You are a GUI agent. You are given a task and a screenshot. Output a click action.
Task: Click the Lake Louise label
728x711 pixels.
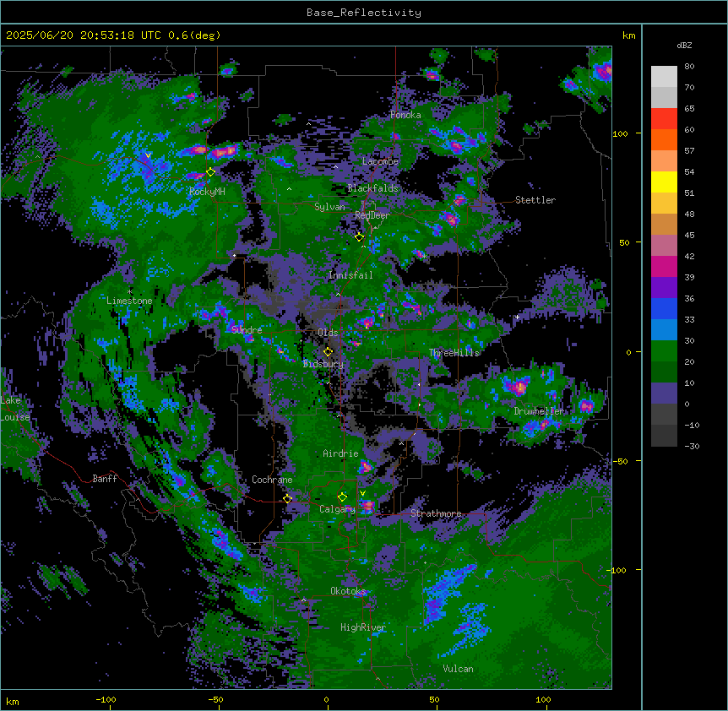15,409
